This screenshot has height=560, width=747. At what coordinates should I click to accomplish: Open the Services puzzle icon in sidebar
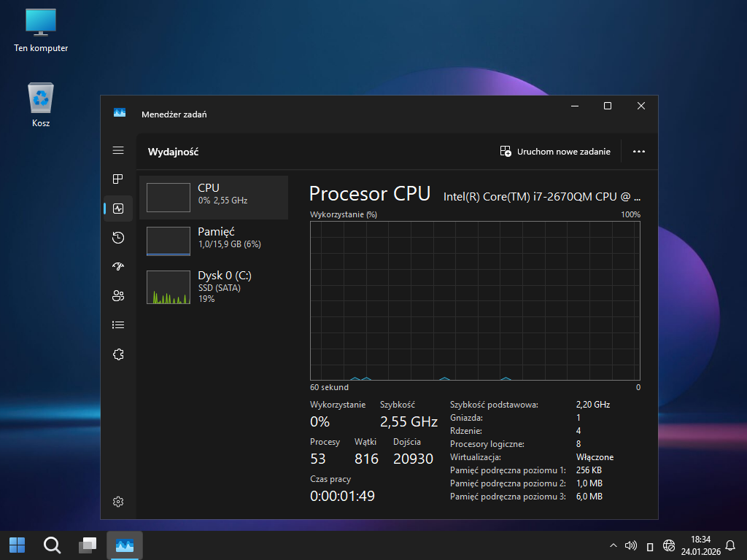click(x=118, y=354)
